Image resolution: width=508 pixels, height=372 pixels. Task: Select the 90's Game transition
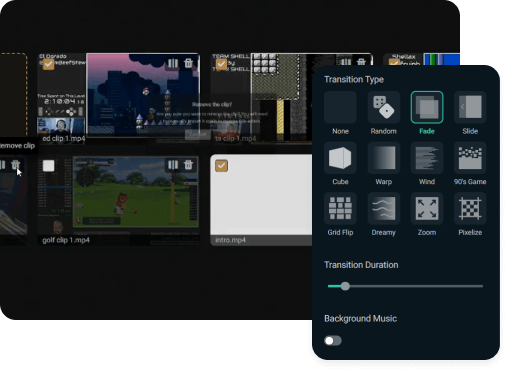(x=470, y=158)
